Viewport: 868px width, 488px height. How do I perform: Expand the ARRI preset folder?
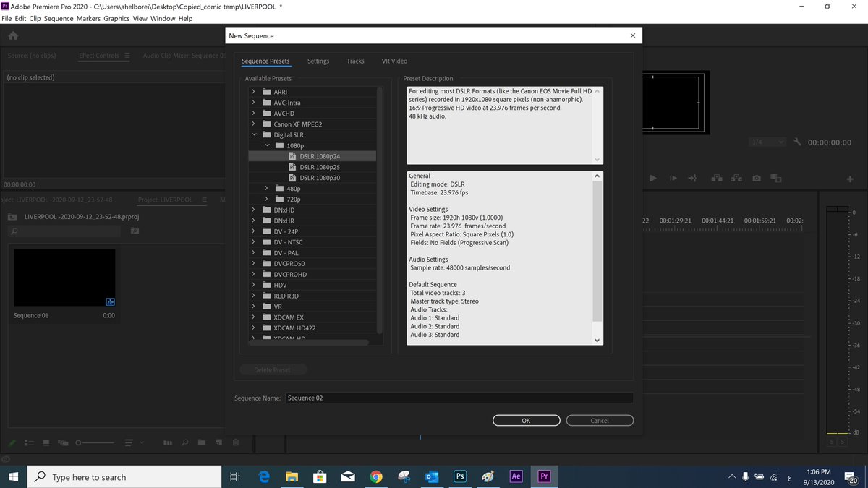253,92
